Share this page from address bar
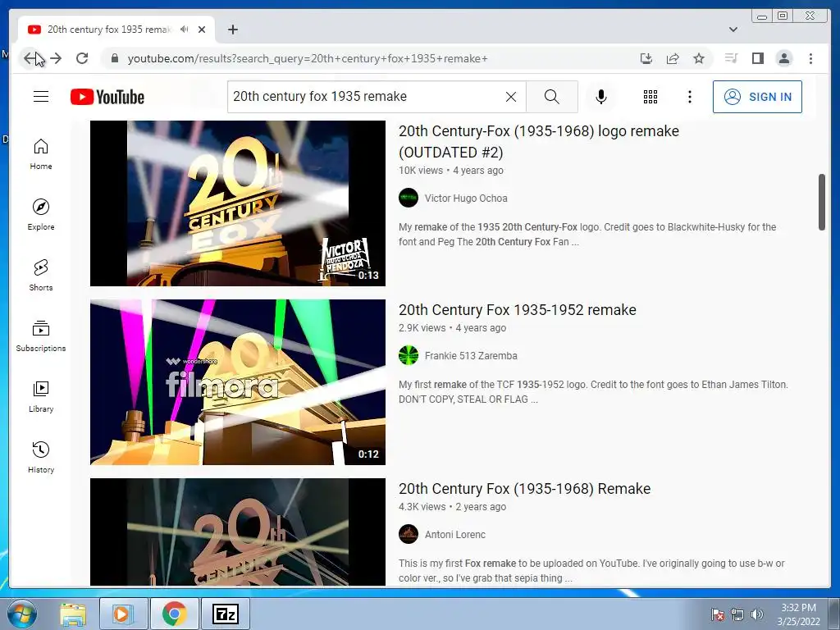 (x=673, y=58)
